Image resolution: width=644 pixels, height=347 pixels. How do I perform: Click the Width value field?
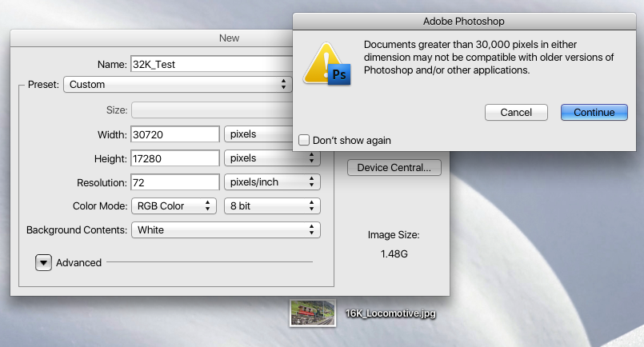(175, 134)
